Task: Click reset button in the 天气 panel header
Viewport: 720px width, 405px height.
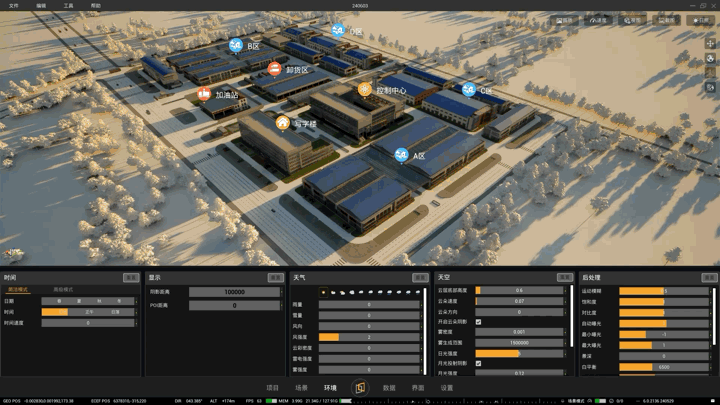Action: coord(420,277)
